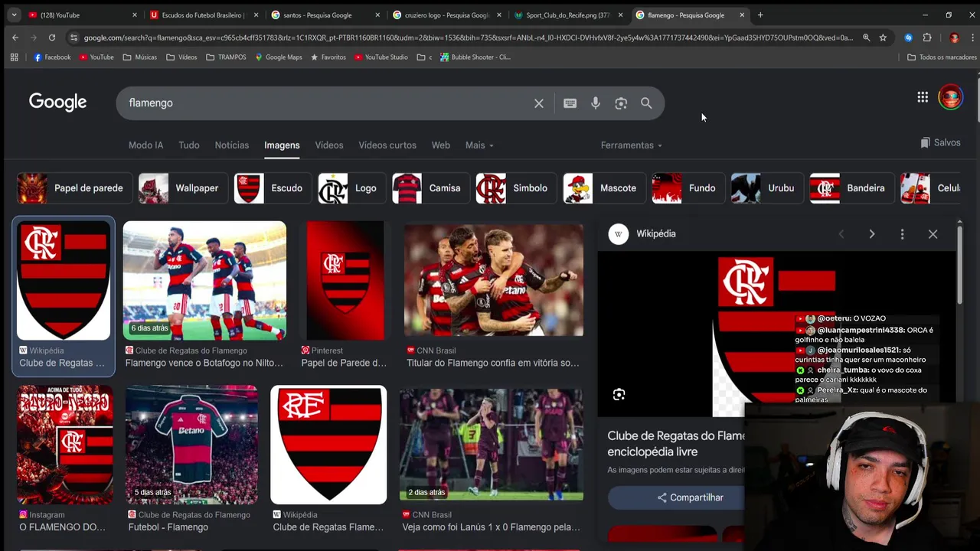Open the YouTube Studio bookmark
This screenshot has width=980, height=551.
381,57
